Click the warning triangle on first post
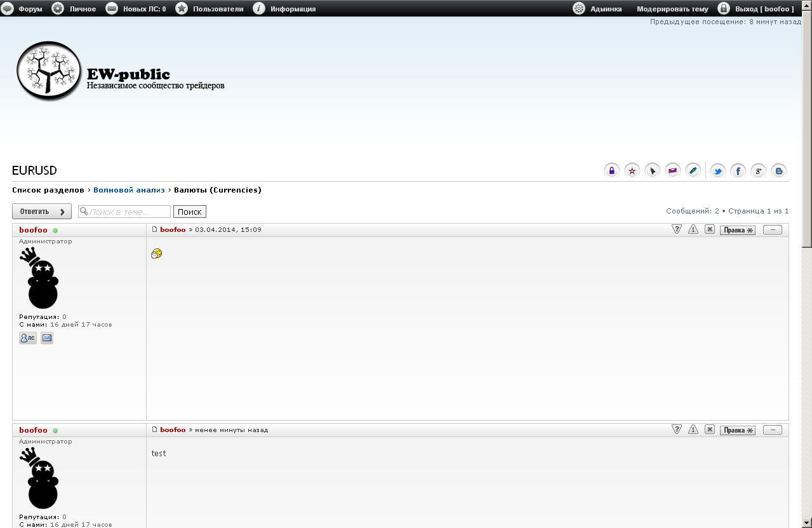This screenshot has height=528, width=812. 693,229
